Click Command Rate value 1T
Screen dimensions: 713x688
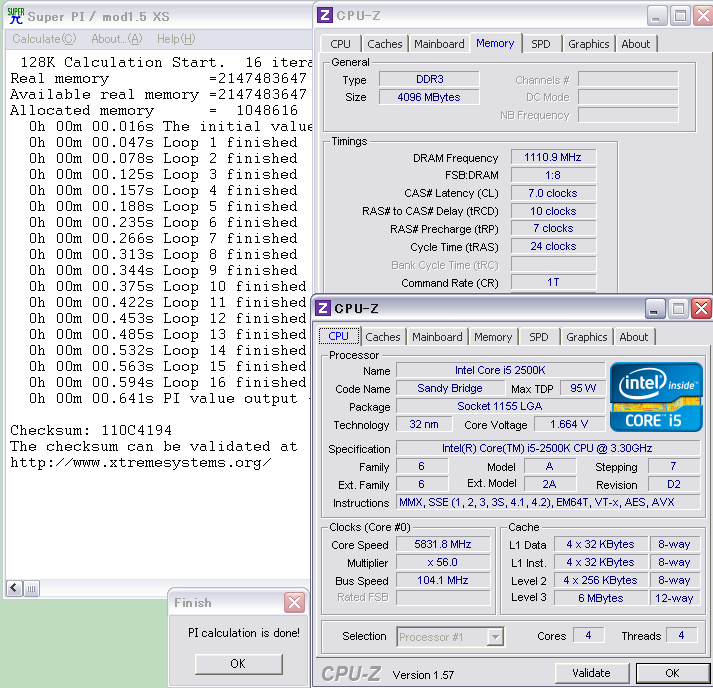[x=553, y=282]
